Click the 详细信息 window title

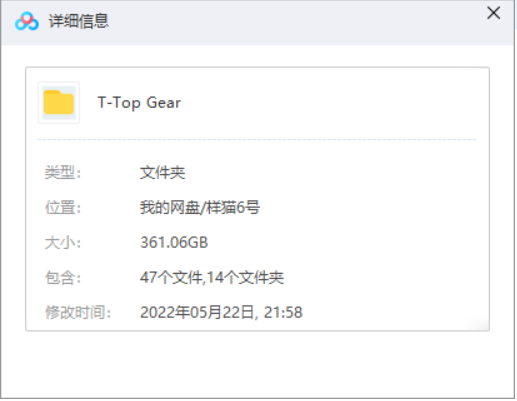point(79,21)
